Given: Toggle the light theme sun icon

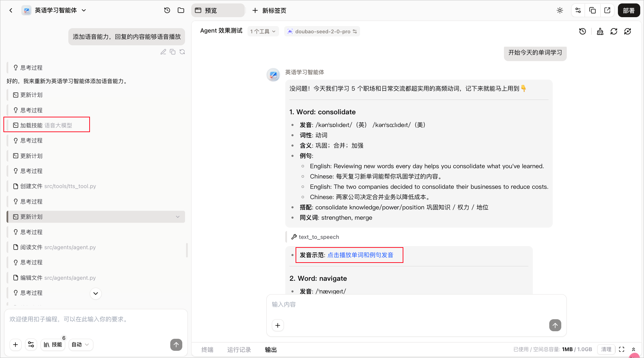Looking at the screenshot, I should point(560,10).
